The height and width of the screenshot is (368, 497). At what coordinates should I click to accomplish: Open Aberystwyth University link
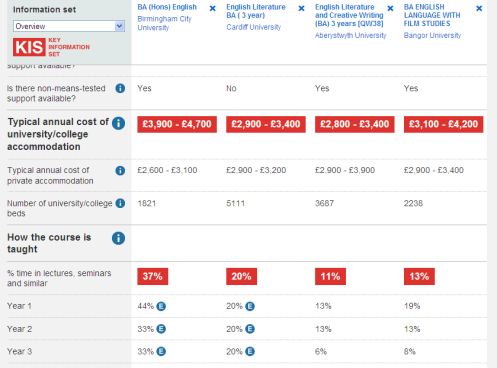click(351, 35)
